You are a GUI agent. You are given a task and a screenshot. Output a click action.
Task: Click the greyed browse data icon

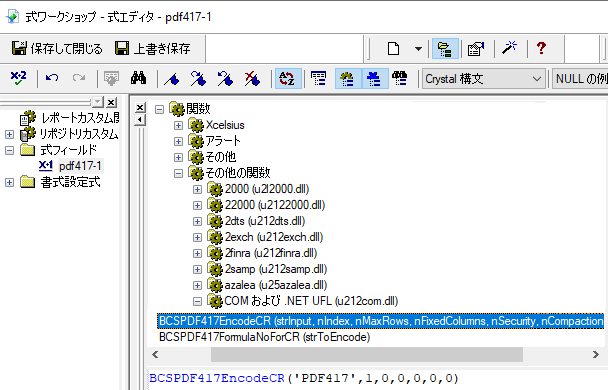112,79
